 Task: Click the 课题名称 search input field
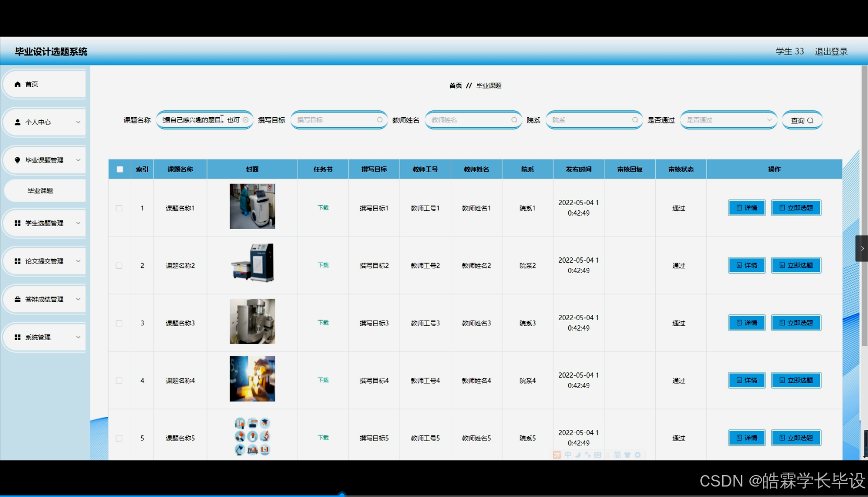[204, 120]
